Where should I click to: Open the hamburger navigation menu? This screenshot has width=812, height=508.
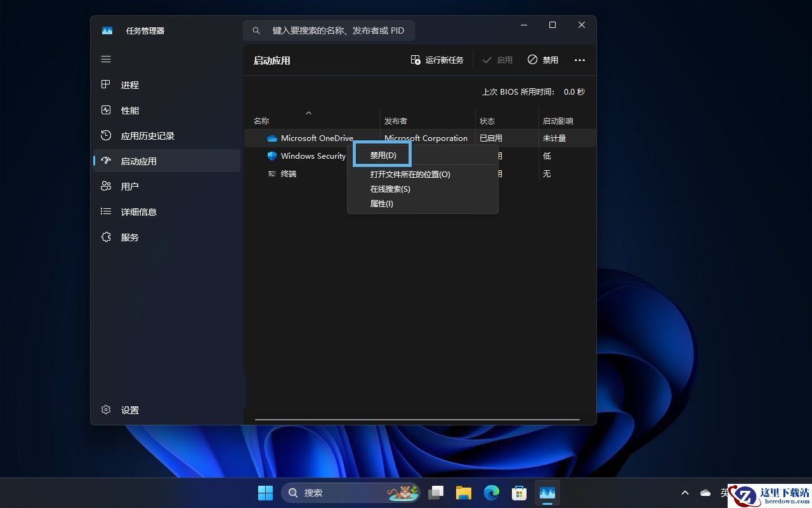[106, 59]
